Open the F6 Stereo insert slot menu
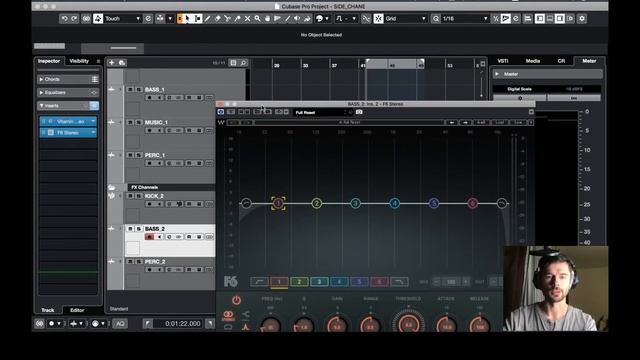 tap(93, 133)
